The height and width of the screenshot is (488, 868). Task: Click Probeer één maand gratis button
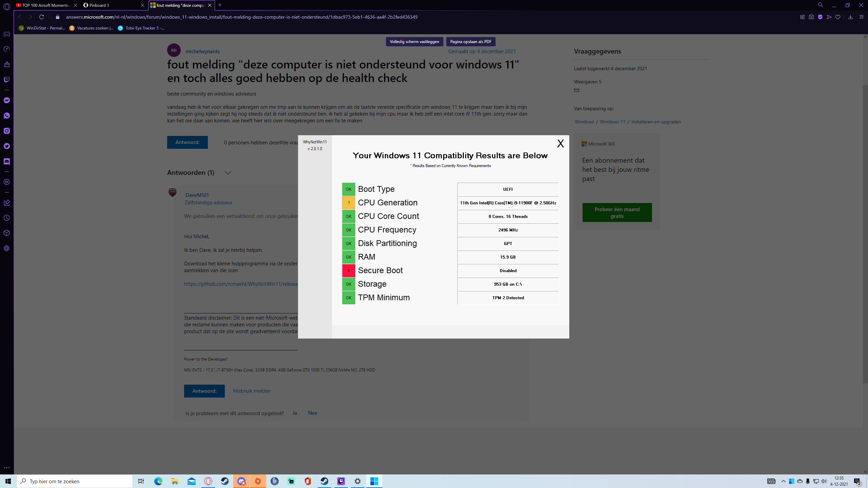point(617,212)
